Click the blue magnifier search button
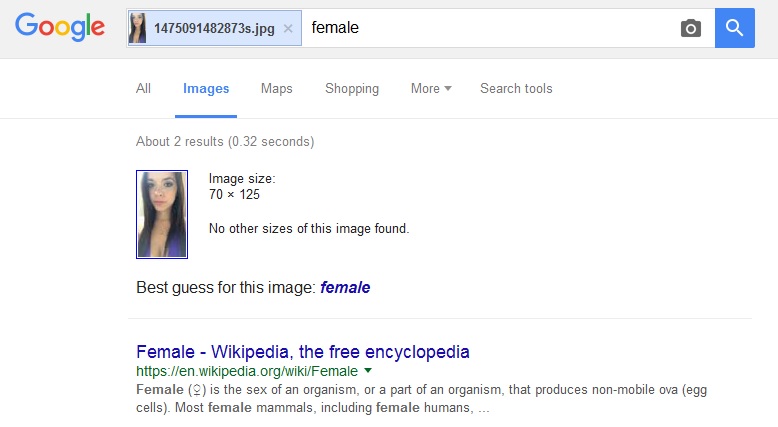 734,28
